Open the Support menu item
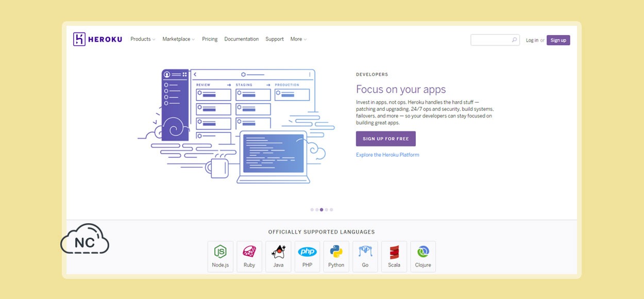Screen dimensions: 644x299 tap(275, 39)
